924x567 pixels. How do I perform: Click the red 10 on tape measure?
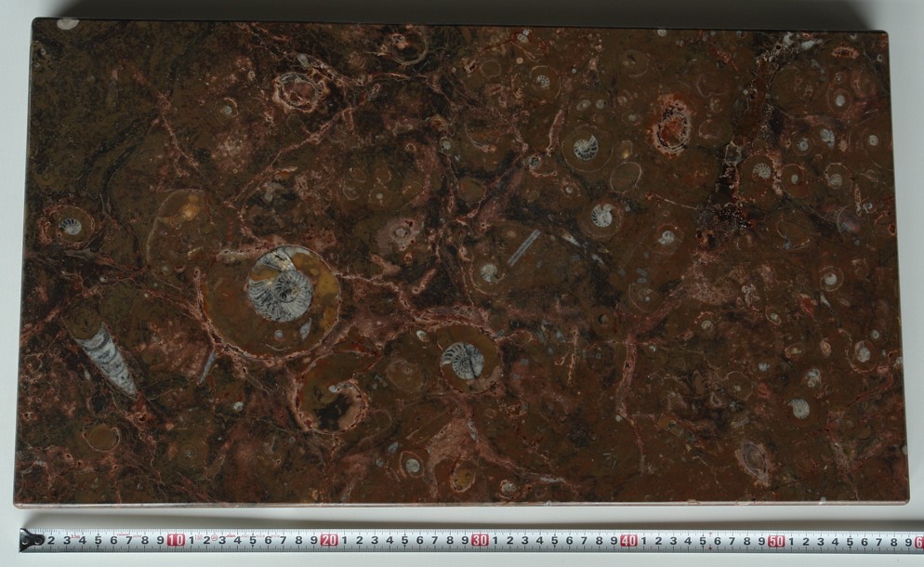pyautogui.click(x=176, y=540)
